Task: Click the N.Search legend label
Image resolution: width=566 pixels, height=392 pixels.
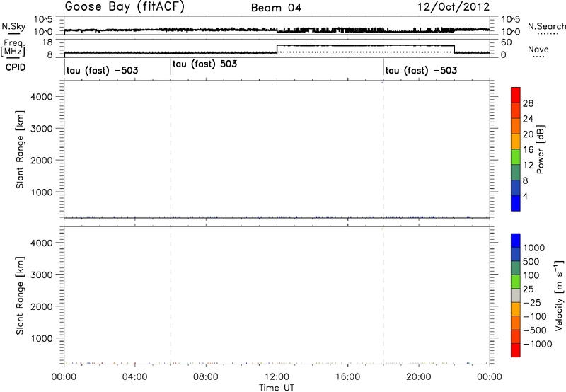Action: (546, 26)
